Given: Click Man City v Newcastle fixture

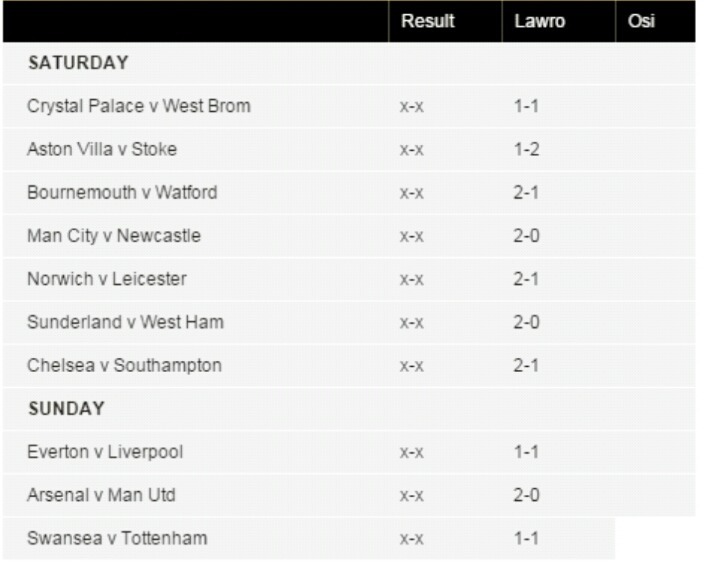Looking at the screenshot, I should point(114,236).
